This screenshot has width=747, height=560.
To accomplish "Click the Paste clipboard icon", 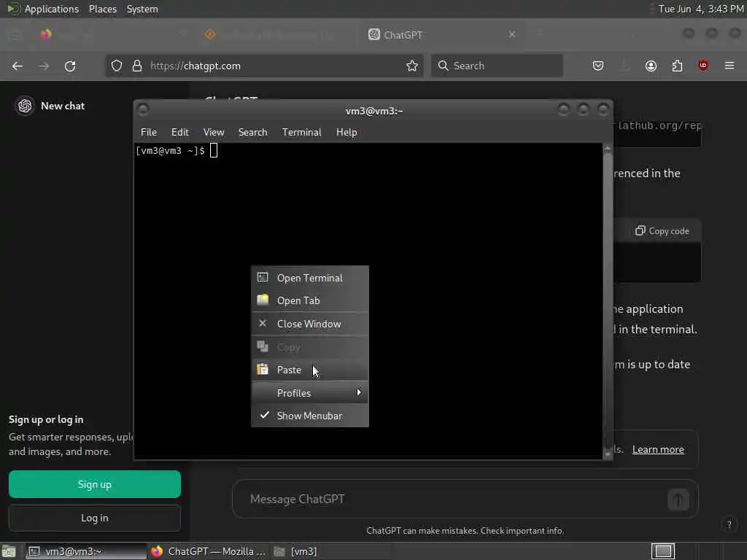I will 263,369.
